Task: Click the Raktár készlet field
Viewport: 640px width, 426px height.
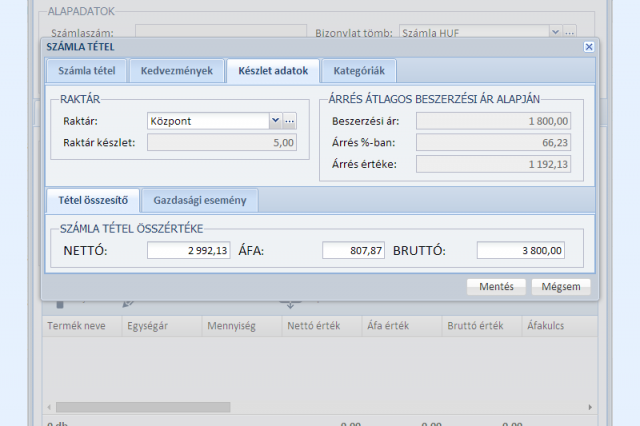Action: pyautogui.click(x=223, y=143)
